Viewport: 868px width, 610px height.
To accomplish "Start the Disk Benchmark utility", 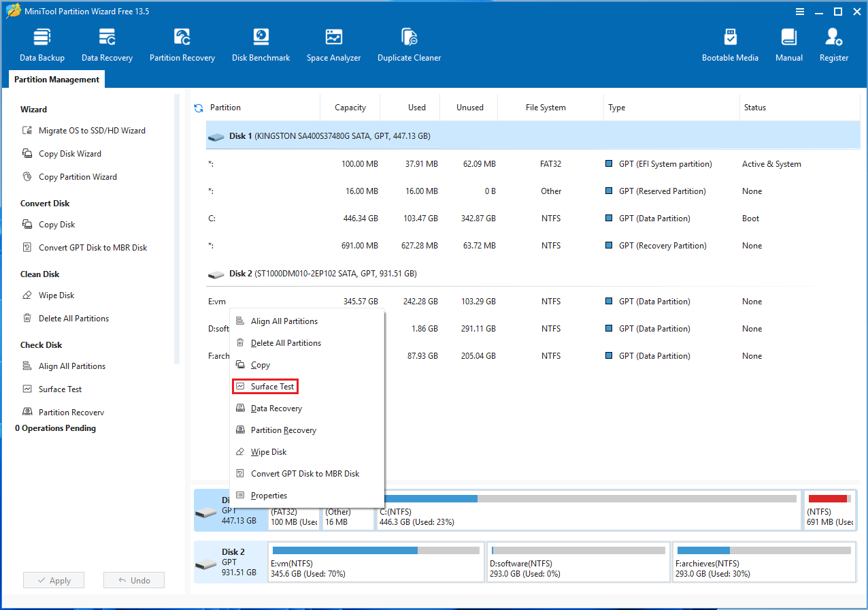I will tap(261, 42).
